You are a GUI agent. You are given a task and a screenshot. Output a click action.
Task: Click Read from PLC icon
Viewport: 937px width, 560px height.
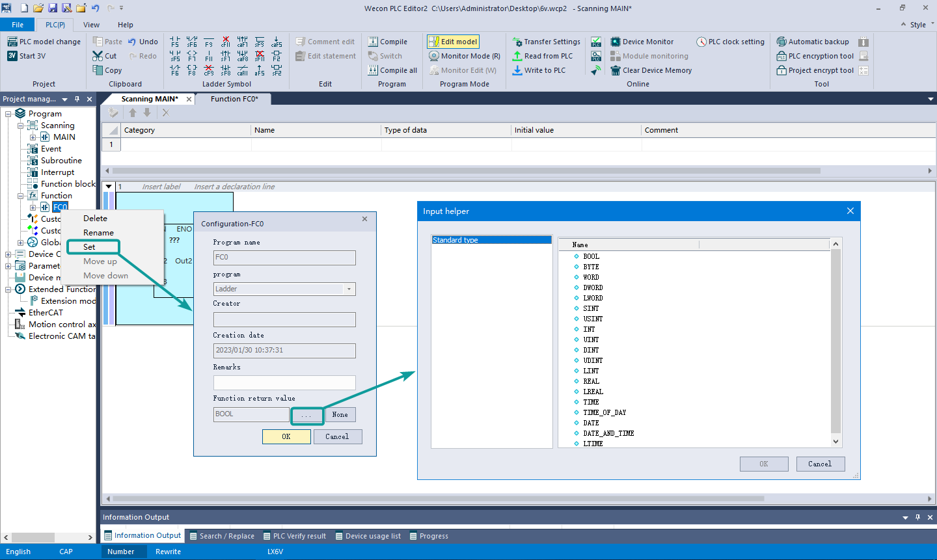click(x=517, y=56)
